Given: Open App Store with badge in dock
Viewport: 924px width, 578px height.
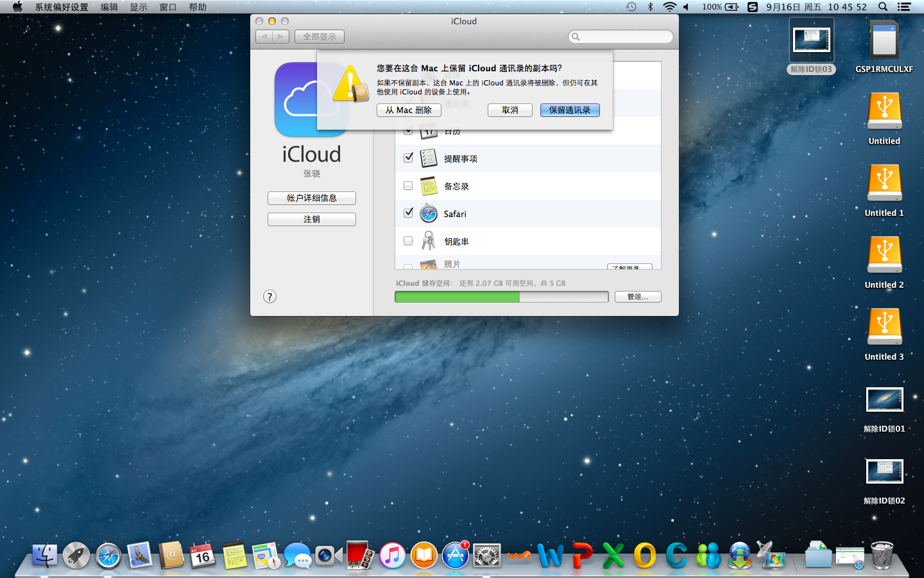Looking at the screenshot, I should click(456, 556).
